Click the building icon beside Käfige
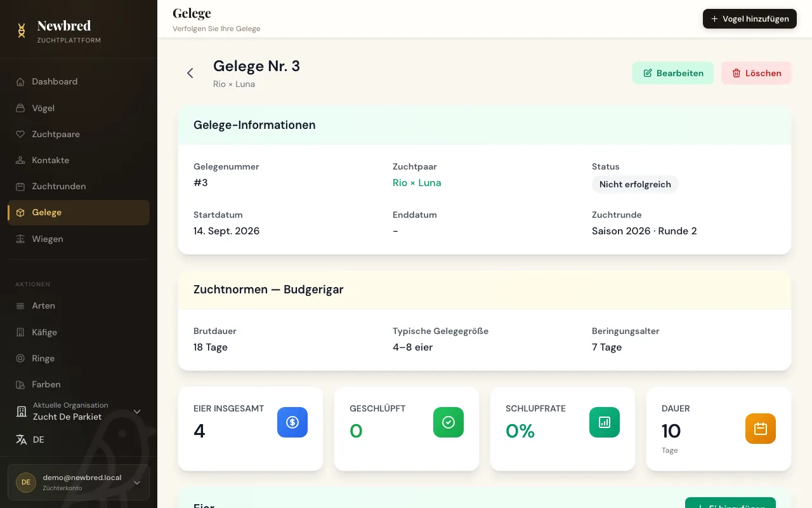 [x=20, y=332]
